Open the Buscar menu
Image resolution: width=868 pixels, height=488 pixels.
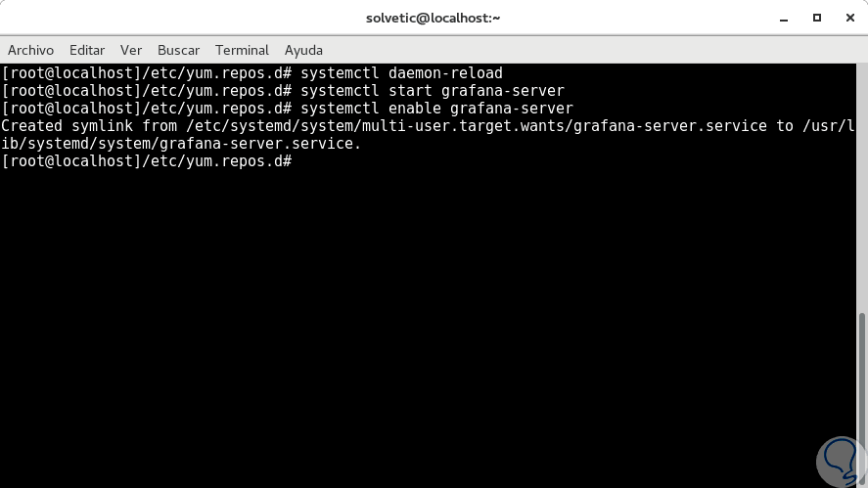click(178, 50)
